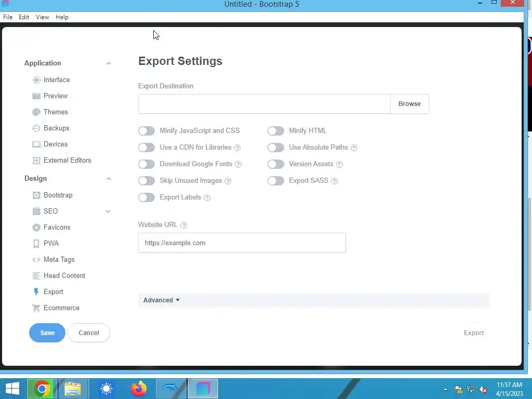Open the Edit menu
The width and height of the screenshot is (532, 399).
[x=24, y=17]
